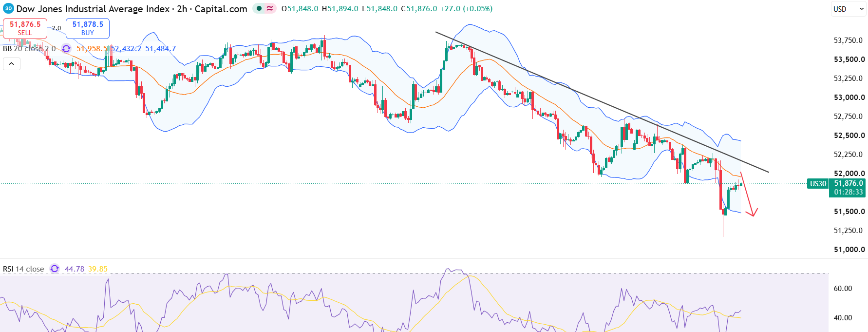Click the purple RSI value 44.78
The image size is (868, 332).
pos(75,269)
